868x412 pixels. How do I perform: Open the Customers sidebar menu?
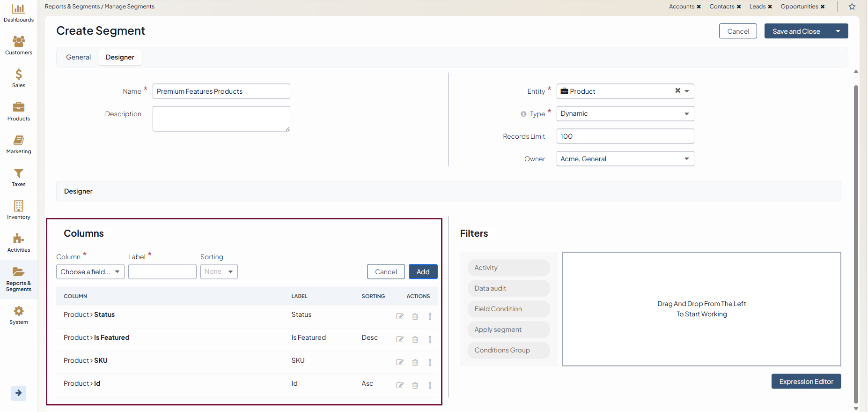(x=19, y=45)
